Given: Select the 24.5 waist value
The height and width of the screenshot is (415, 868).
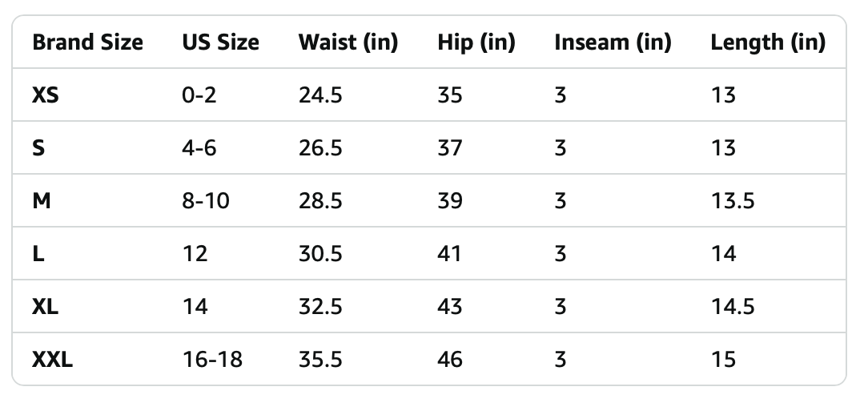Looking at the screenshot, I should [320, 95].
